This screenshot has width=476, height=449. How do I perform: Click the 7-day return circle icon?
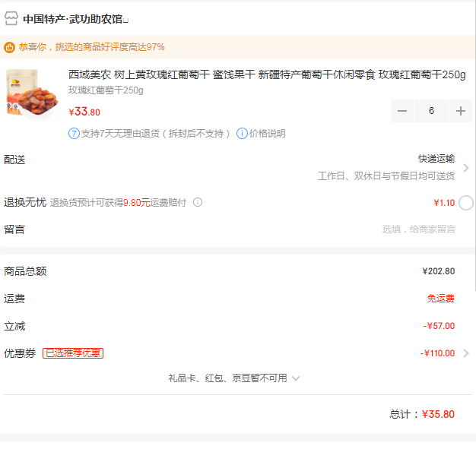pyautogui.click(x=74, y=134)
